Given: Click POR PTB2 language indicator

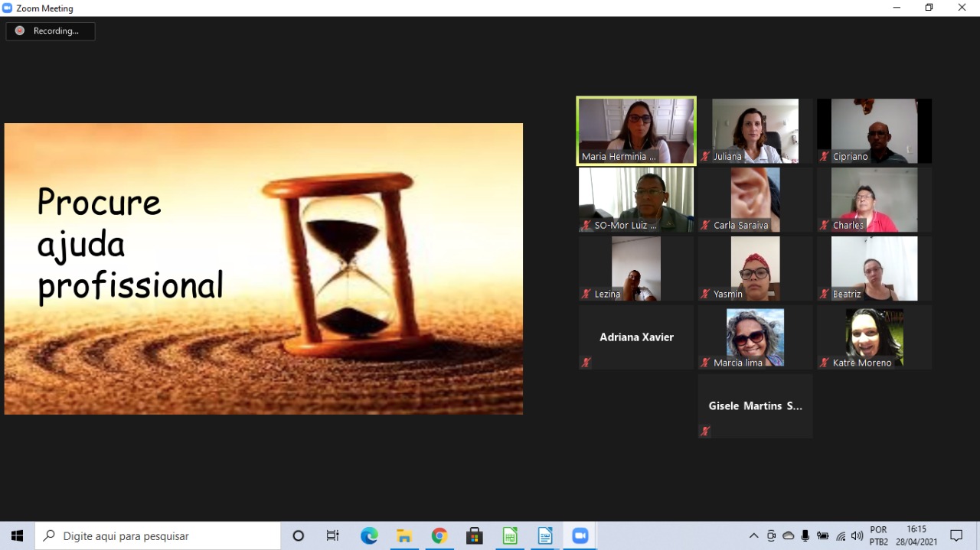Looking at the screenshot, I should pyautogui.click(x=879, y=535).
